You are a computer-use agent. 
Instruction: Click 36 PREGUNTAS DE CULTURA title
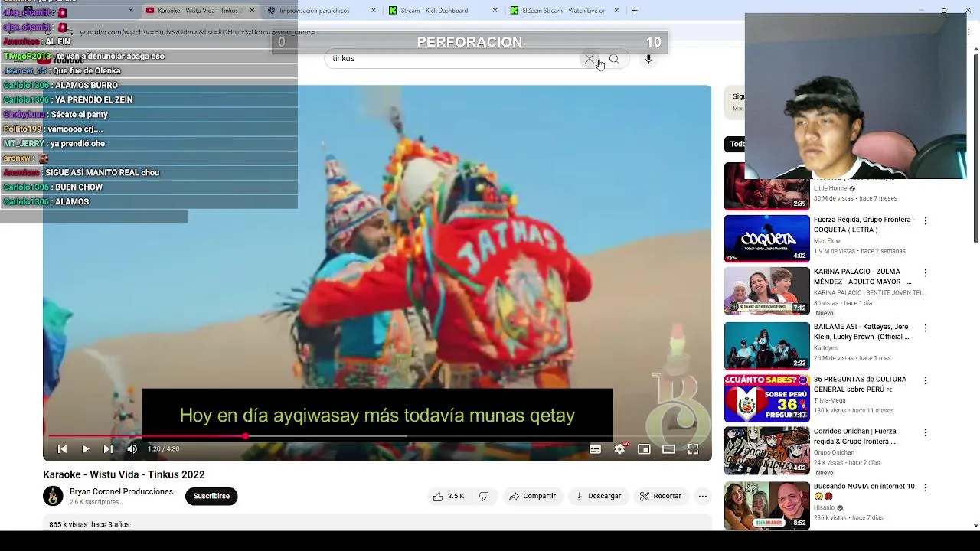(x=860, y=384)
